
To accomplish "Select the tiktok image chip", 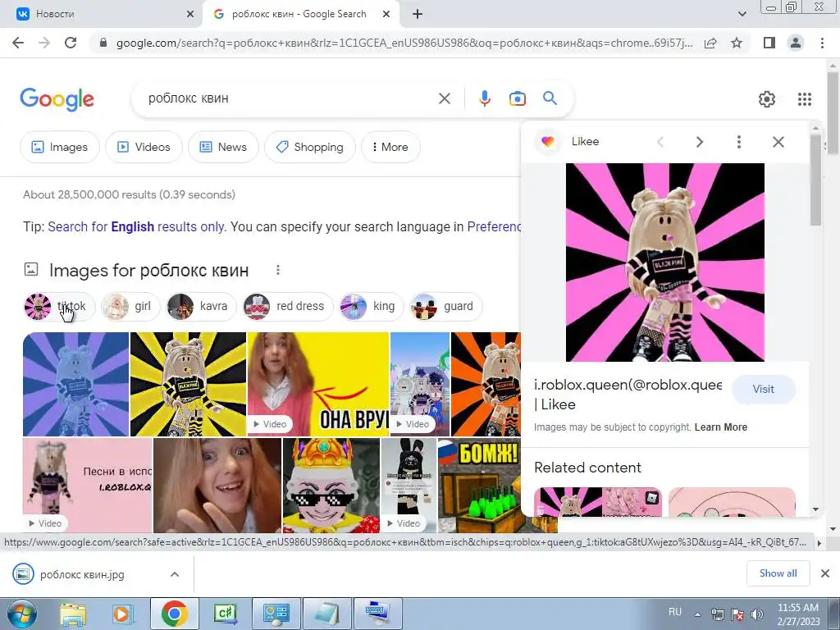I will click(59, 307).
